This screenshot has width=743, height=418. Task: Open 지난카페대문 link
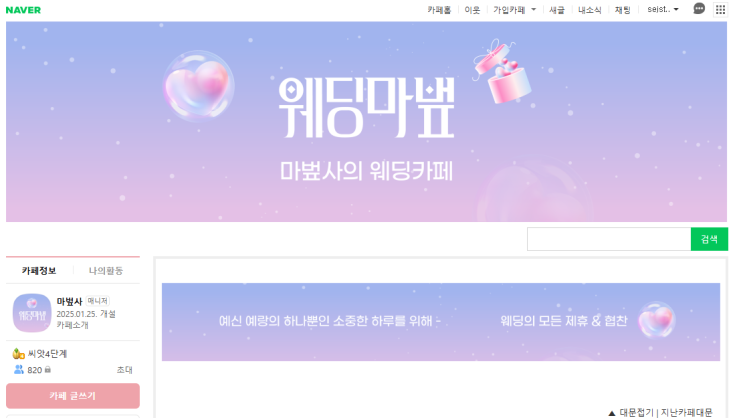pyautogui.click(x=687, y=413)
